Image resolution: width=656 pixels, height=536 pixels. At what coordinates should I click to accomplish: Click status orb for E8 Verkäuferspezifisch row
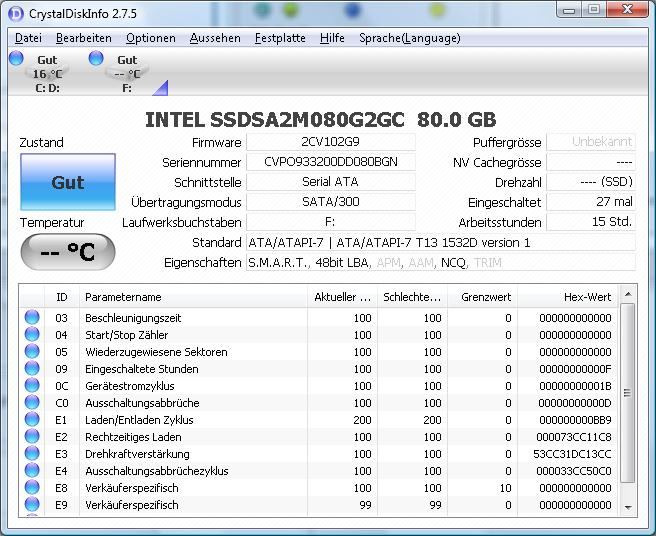32,487
